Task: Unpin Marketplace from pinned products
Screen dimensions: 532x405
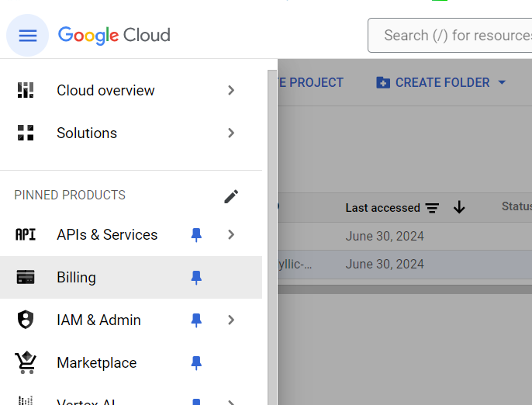Action: coord(196,362)
